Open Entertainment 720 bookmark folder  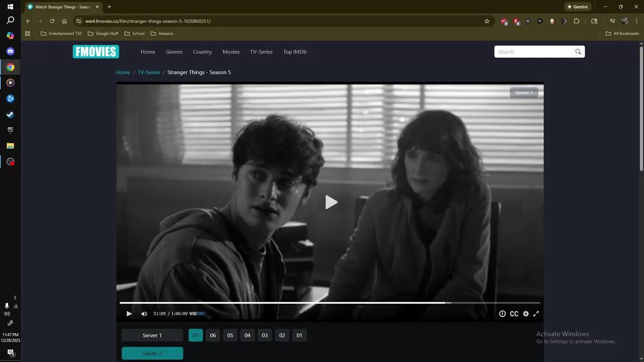click(x=61, y=34)
